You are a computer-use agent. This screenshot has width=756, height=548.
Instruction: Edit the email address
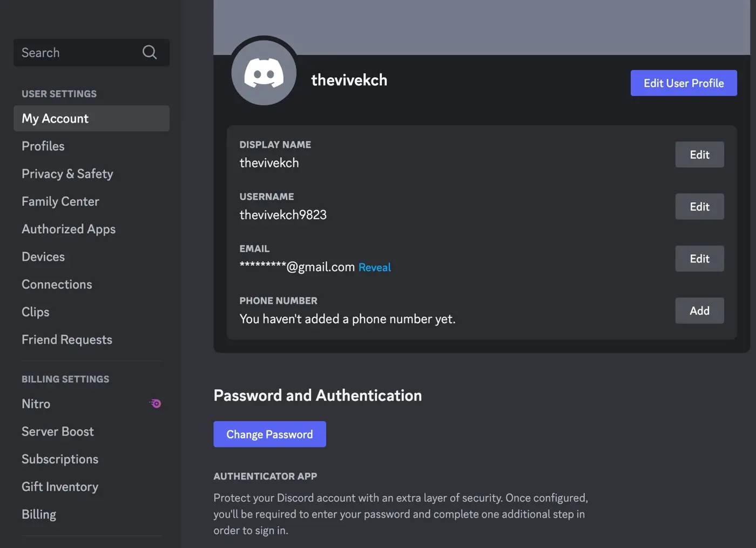pos(699,259)
